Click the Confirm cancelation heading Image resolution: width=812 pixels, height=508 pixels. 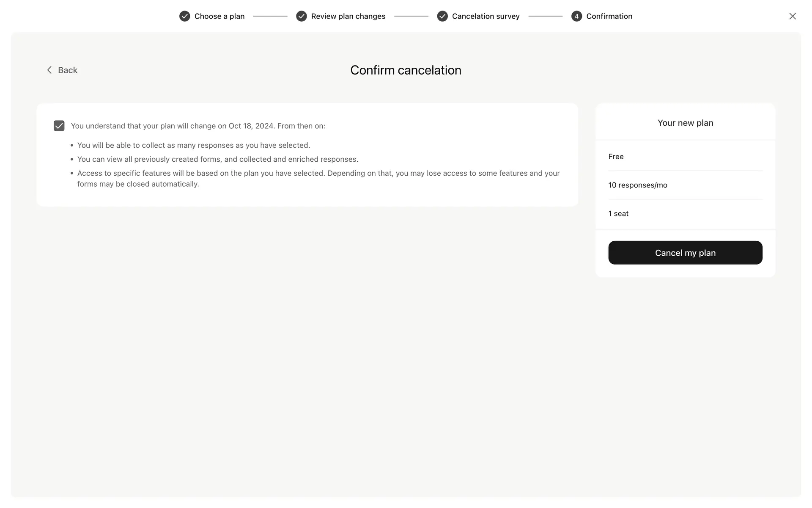(406, 70)
